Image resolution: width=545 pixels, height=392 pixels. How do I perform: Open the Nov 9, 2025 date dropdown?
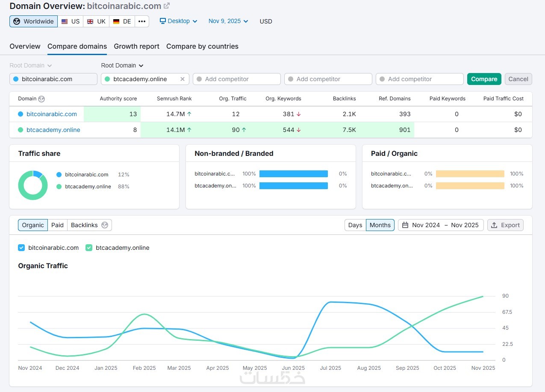(228, 21)
